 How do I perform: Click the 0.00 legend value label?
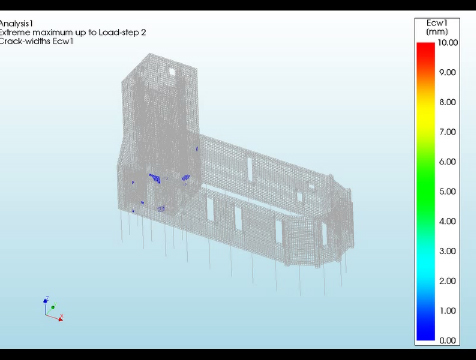pos(448,340)
